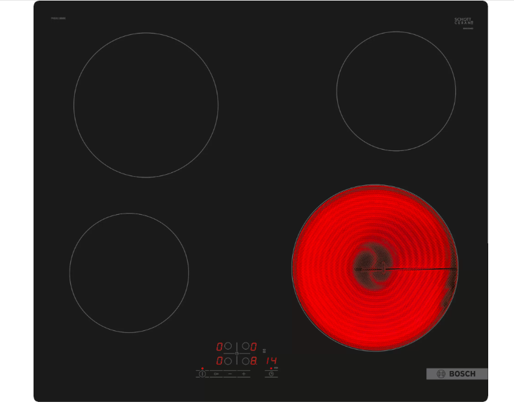The image size is (514, 420).
Task: Click the Schott Ceran logo
Action: point(464,21)
